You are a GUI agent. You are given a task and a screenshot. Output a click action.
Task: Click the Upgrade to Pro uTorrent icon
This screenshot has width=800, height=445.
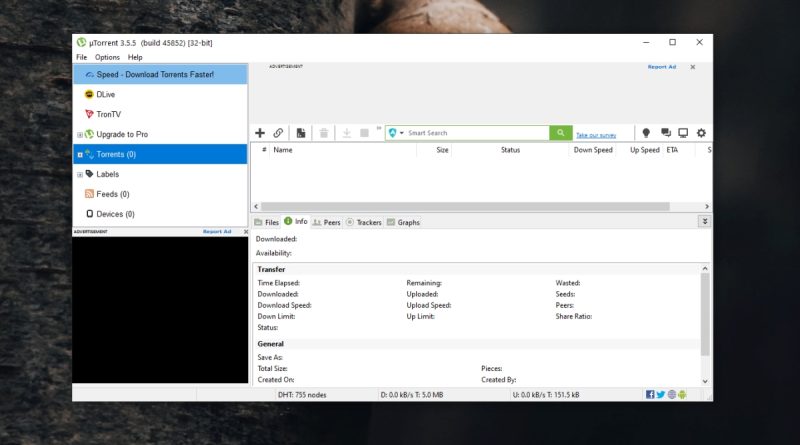click(x=89, y=134)
